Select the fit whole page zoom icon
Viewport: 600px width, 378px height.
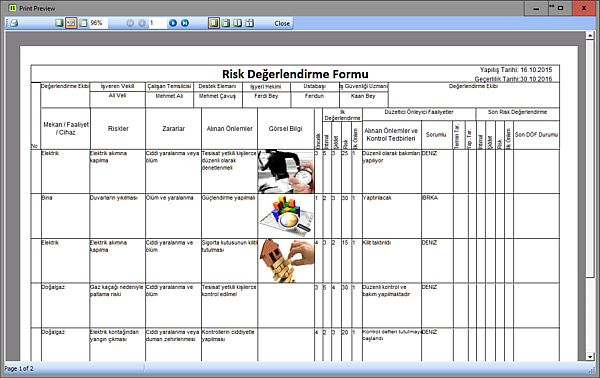tap(83, 23)
